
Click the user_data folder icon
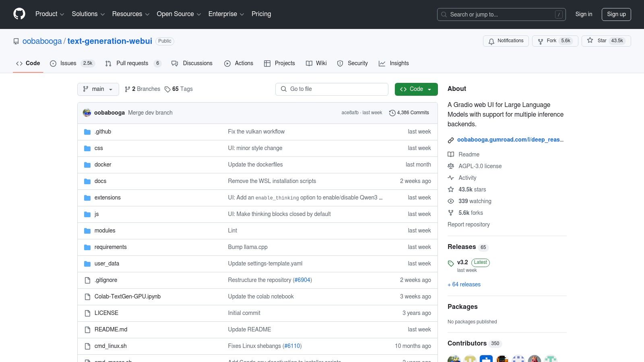87,264
